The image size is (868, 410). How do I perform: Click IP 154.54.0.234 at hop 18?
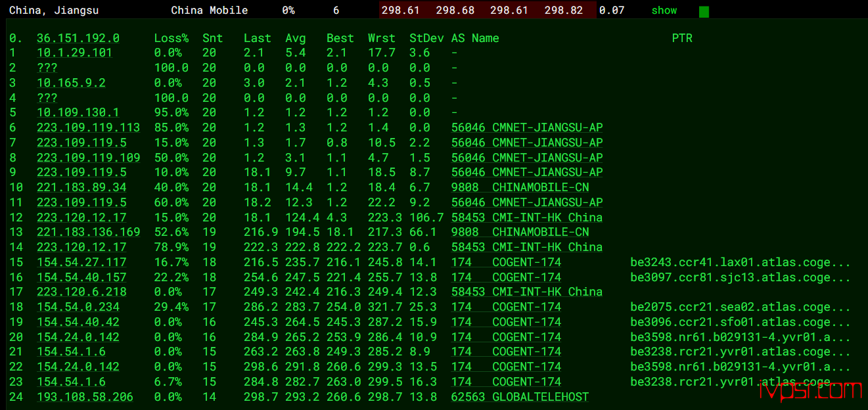(78, 307)
